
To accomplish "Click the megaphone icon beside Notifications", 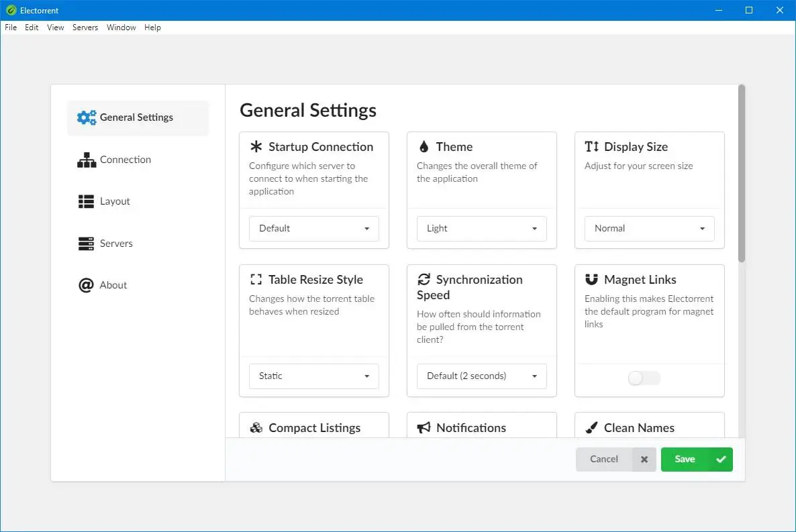I will (x=424, y=428).
